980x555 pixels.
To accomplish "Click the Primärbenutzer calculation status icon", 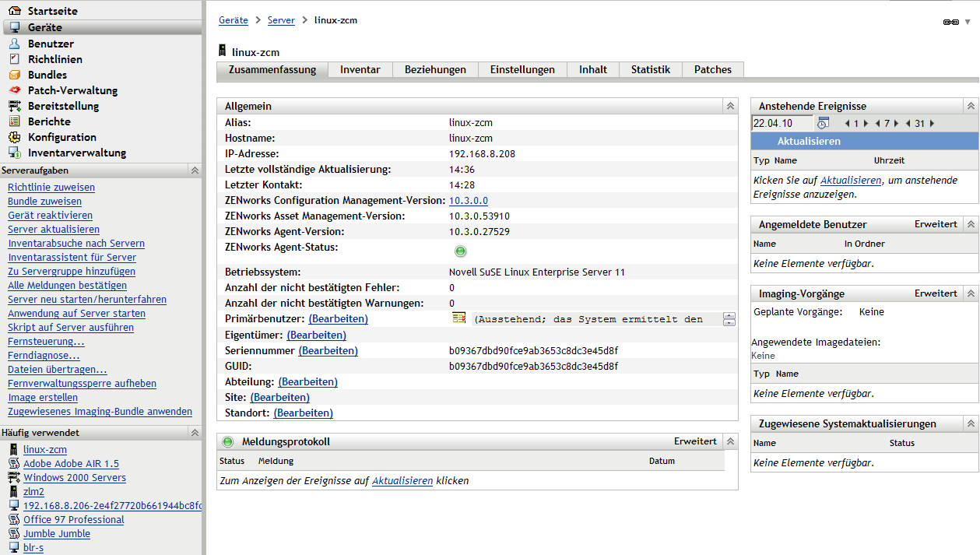I will (x=459, y=318).
